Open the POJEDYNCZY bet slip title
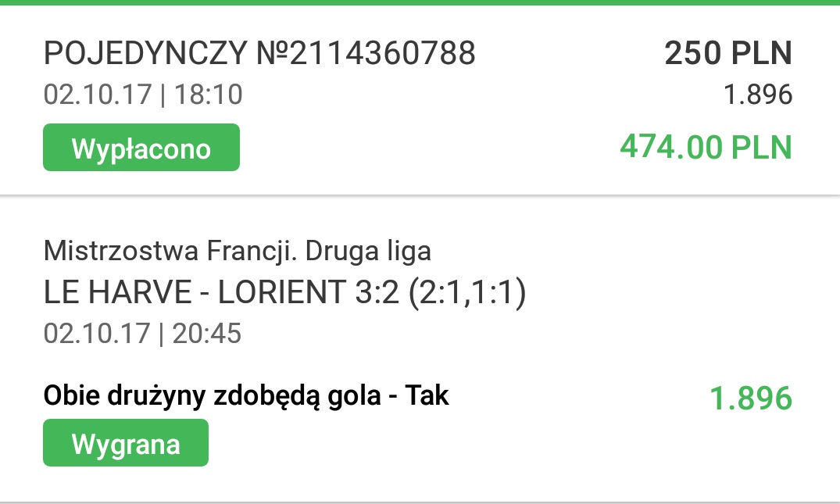Viewport: 840px width, 504px height. click(146, 54)
